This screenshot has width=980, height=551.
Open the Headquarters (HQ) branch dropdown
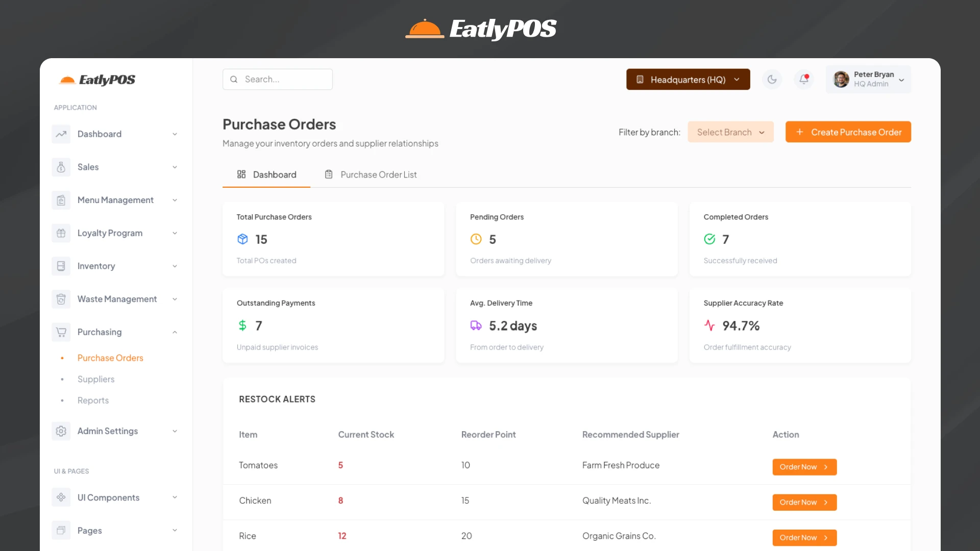point(688,80)
